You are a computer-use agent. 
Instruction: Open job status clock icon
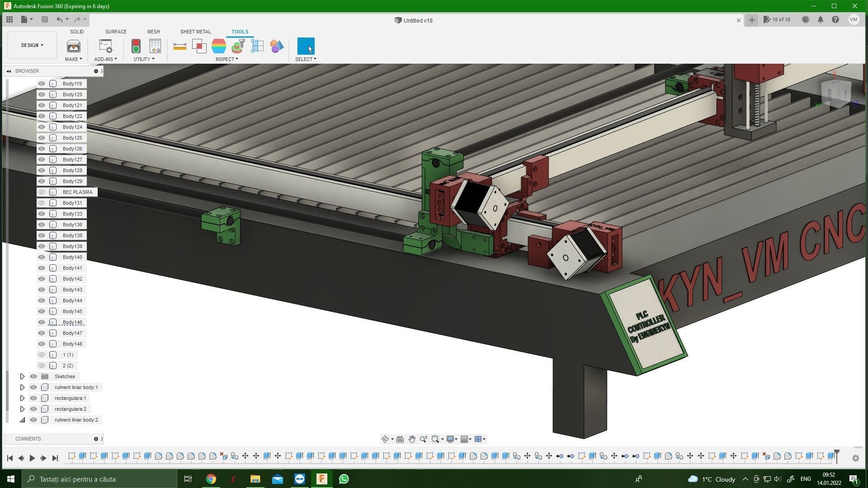(x=805, y=20)
